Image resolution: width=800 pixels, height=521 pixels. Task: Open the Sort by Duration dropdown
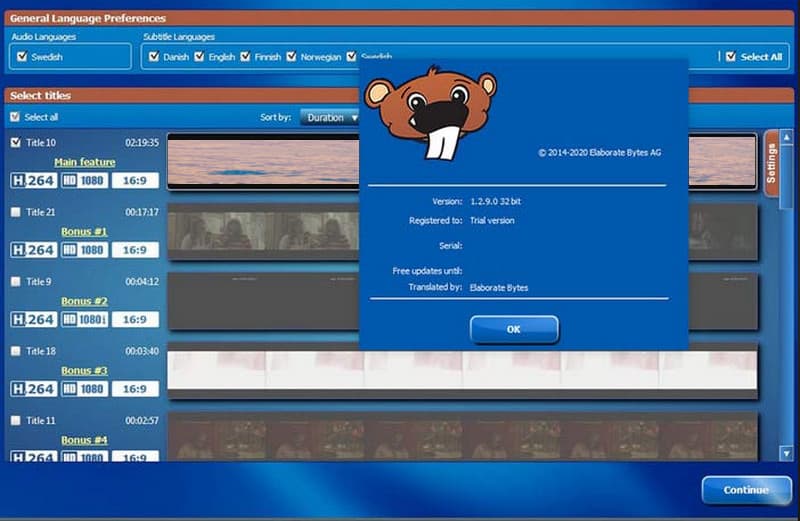(x=328, y=117)
